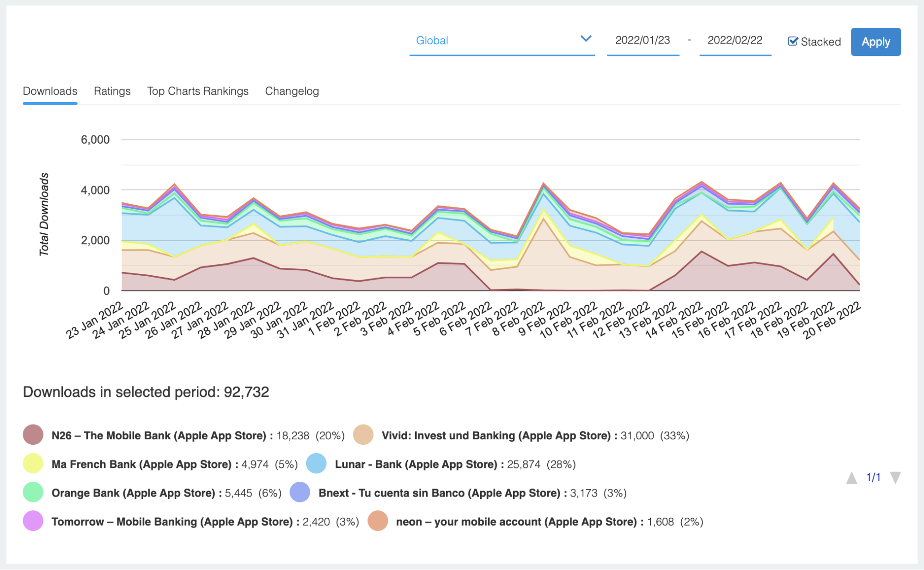Toggle Ma French Bank yellow legend marker

33,464
